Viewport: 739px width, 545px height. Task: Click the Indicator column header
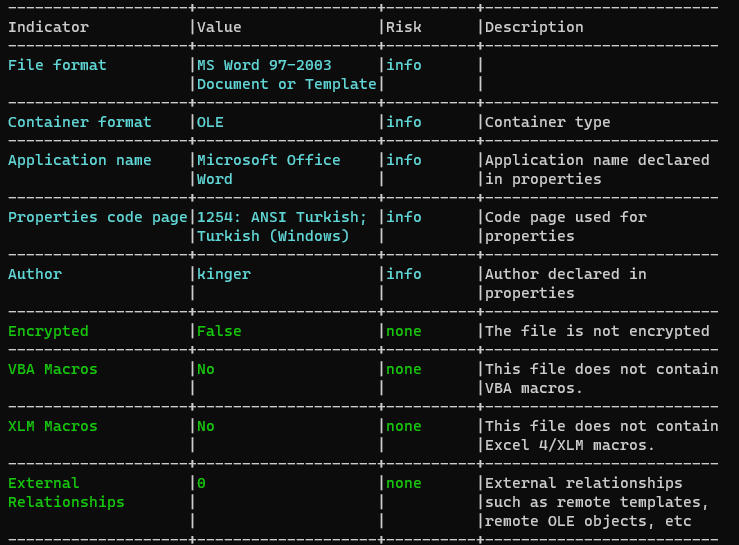point(48,27)
